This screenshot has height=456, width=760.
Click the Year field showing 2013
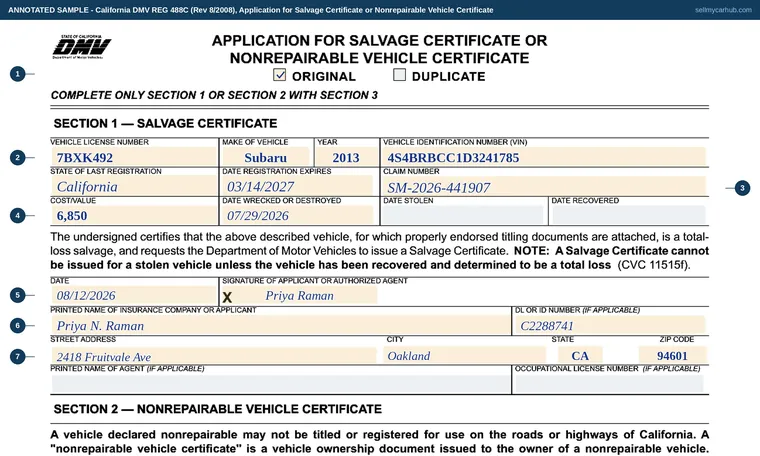[x=346, y=157]
